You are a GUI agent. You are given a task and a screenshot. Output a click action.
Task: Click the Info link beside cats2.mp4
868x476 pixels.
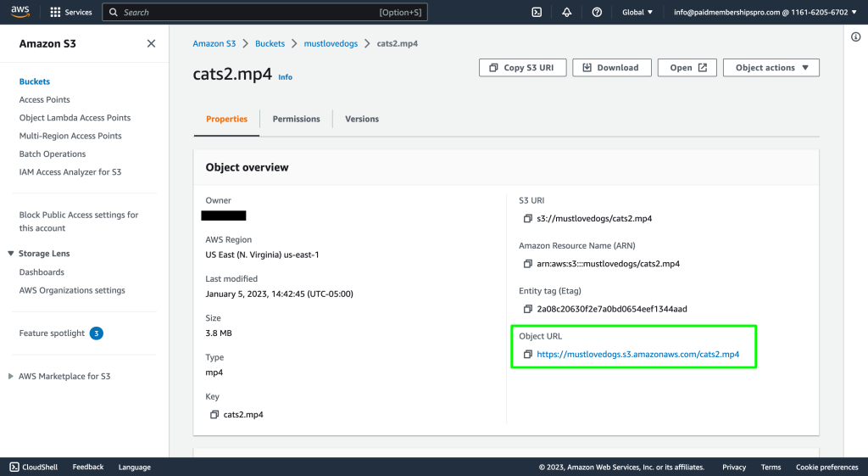click(x=285, y=77)
